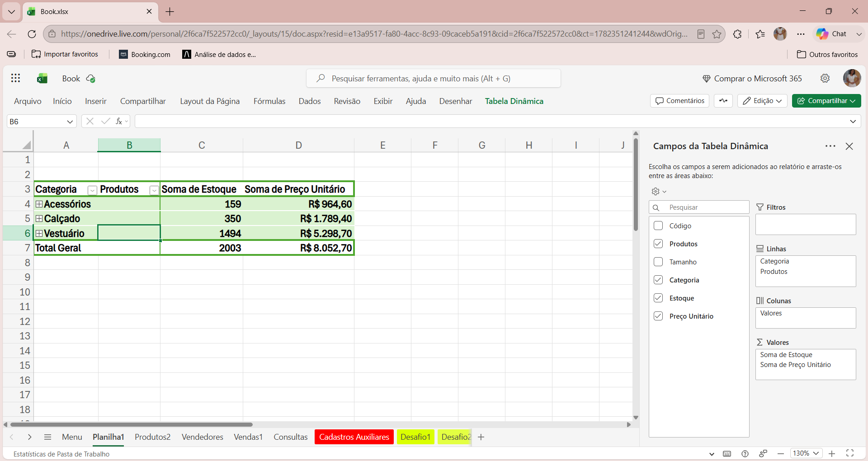This screenshot has width=868, height=461.
Task: Zoom in with plus button
Action: (832, 454)
